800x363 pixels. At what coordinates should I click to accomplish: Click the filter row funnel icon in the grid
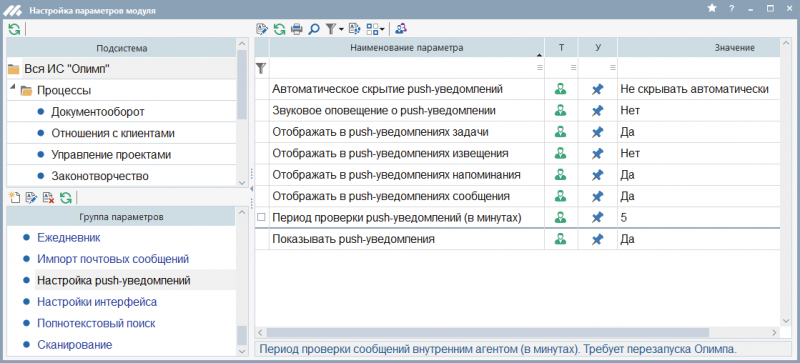point(261,67)
